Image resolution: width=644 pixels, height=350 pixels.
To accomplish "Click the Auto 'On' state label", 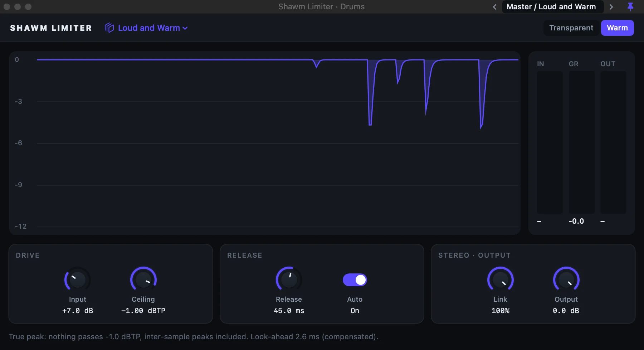I will click(355, 311).
